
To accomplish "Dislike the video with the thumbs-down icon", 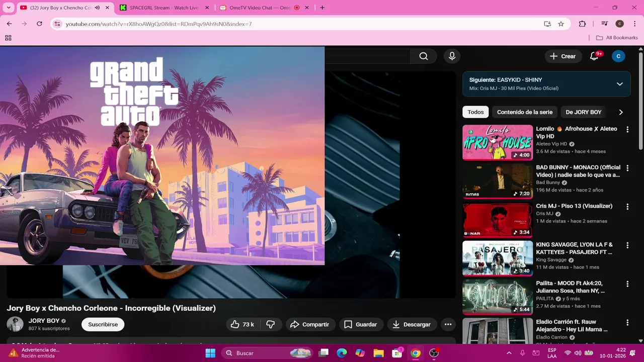I will (271, 324).
